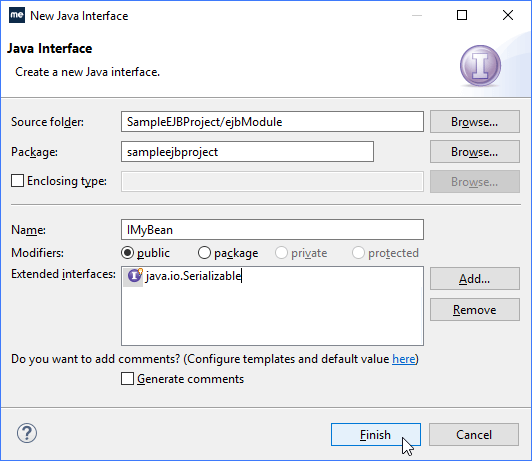Enable the Enclosing type checkbox
Viewport: 532px width, 461px height.
(x=17, y=181)
